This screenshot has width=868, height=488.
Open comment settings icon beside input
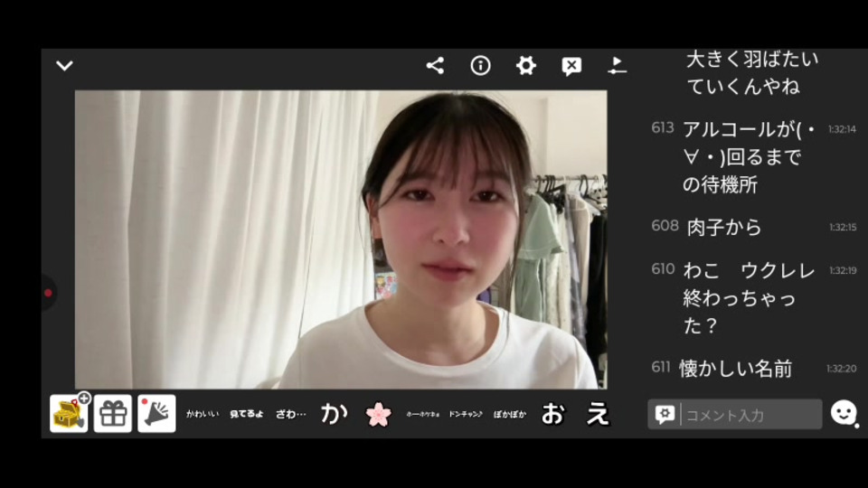[x=665, y=415]
